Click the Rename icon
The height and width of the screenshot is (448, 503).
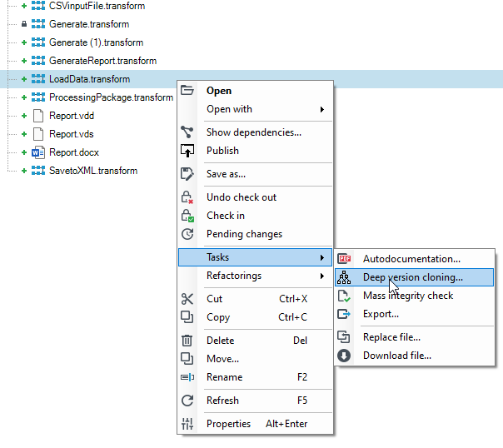[187, 377]
